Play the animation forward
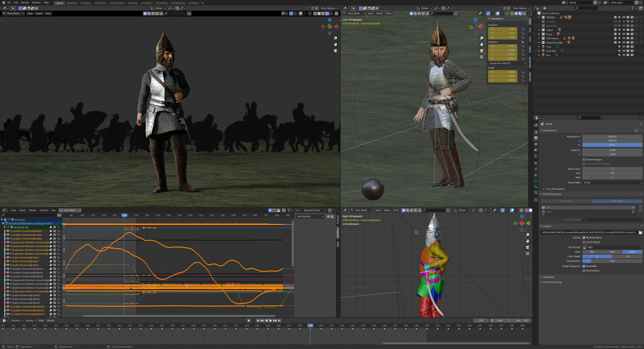The image size is (644, 349). tap(270, 320)
